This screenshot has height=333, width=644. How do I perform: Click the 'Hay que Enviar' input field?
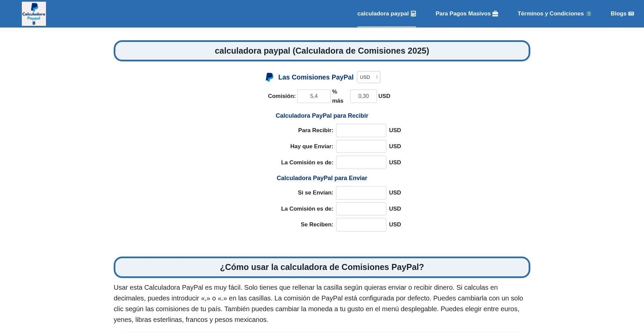[x=361, y=146]
